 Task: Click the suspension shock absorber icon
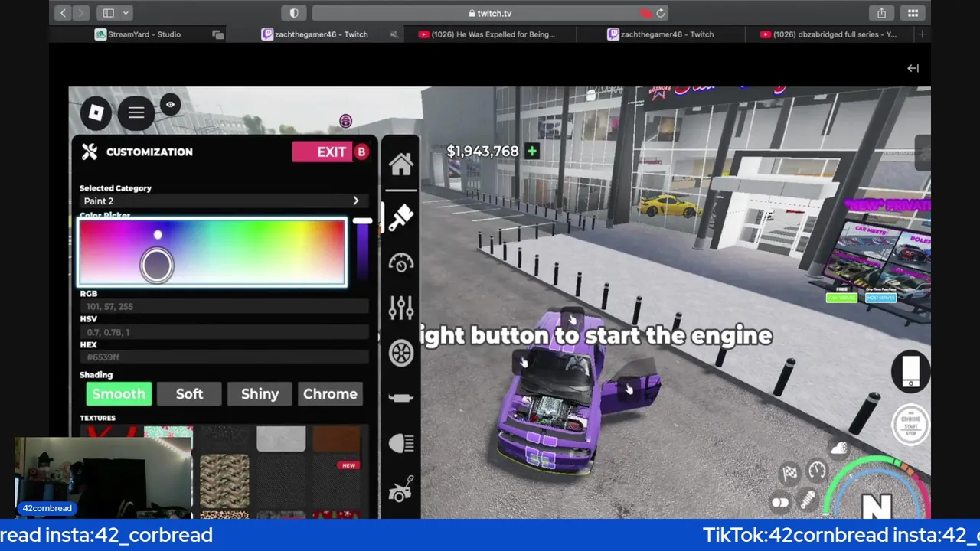tap(806, 500)
